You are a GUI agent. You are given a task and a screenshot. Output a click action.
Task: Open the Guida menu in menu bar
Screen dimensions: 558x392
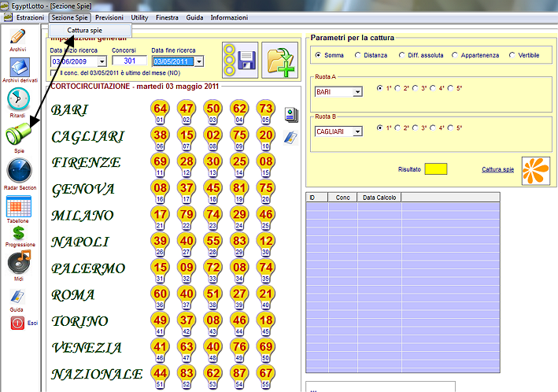[194, 17]
